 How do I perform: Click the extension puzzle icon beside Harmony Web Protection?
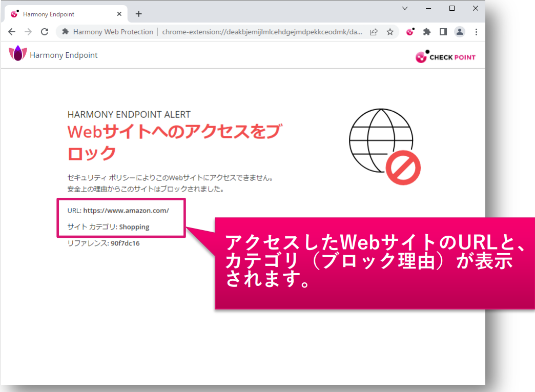(x=65, y=32)
